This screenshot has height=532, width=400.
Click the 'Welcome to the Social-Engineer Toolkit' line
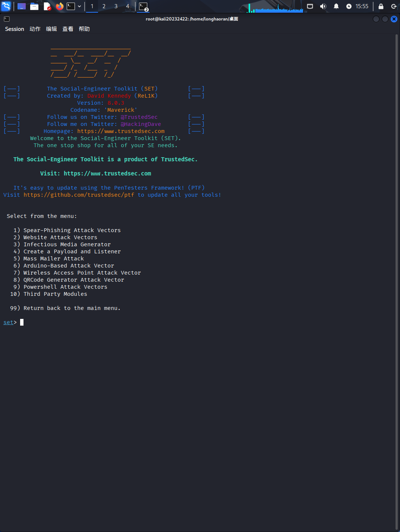point(105,138)
